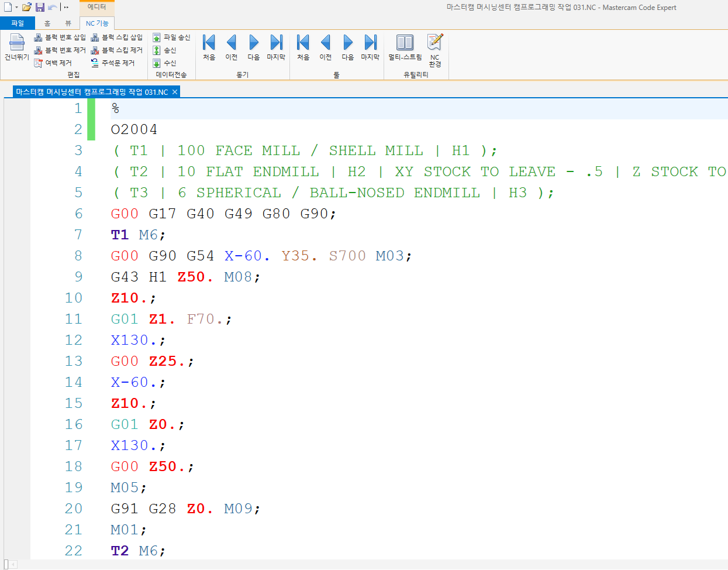
Task: Click G43 H1 on line 9
Action: [x=139, y=277]
